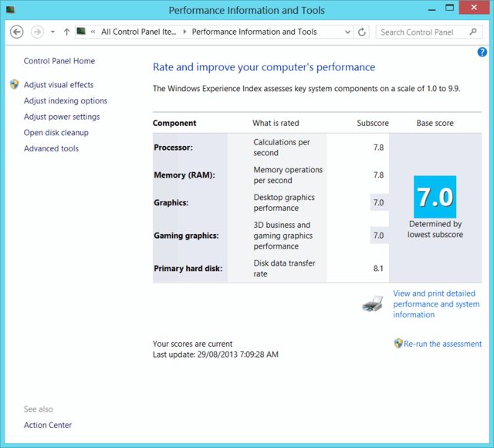Open address bar history dropdown

tap(347, 32)
